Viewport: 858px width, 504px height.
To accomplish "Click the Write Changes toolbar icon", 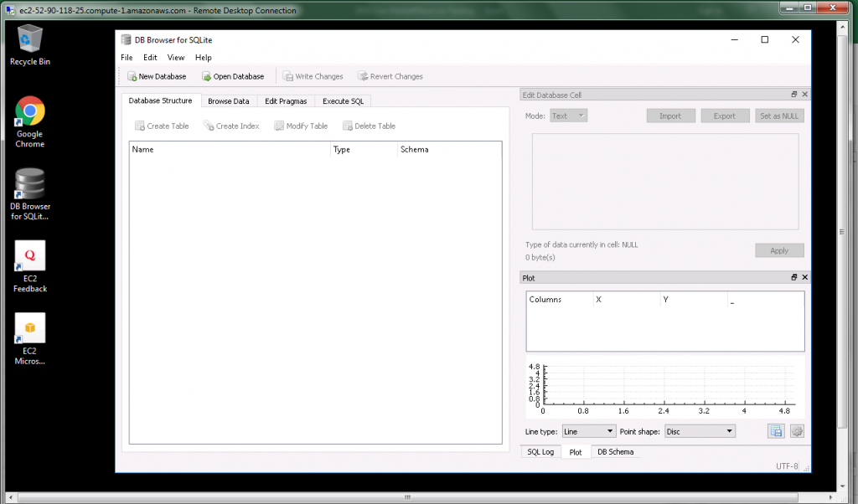I will pos(313,76).
